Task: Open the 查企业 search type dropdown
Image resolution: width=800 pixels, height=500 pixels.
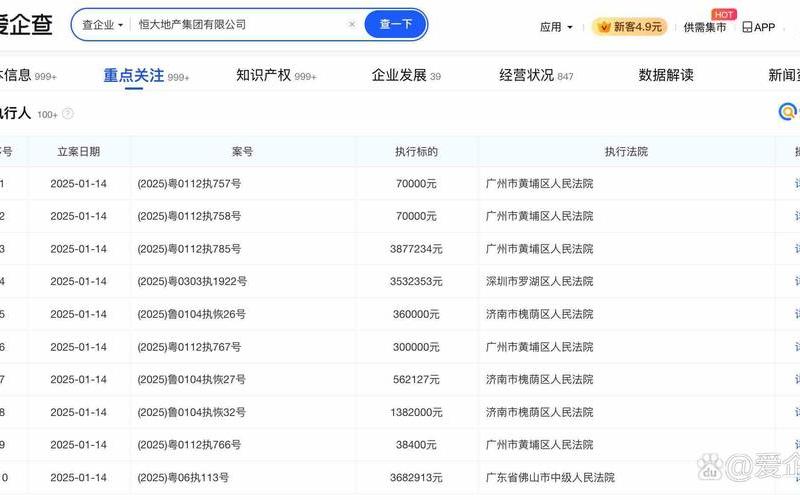Action: [x=102, y=24]
